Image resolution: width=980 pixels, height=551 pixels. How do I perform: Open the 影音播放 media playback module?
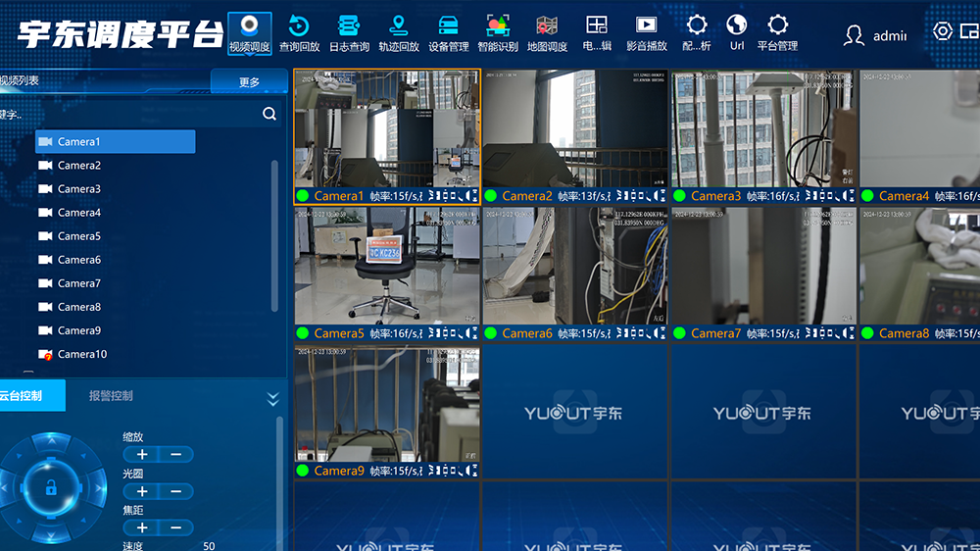click(x=646, y=32)
